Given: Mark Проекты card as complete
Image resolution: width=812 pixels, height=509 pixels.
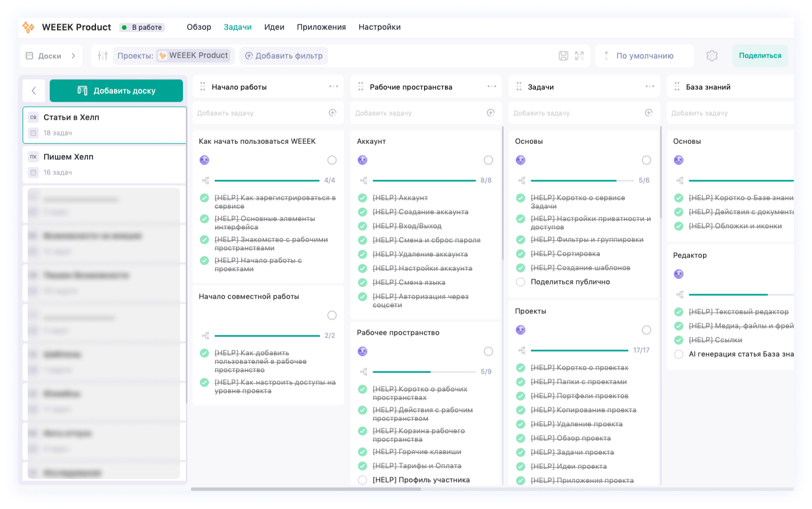Looking at the screenshot, I should point(647,330).
